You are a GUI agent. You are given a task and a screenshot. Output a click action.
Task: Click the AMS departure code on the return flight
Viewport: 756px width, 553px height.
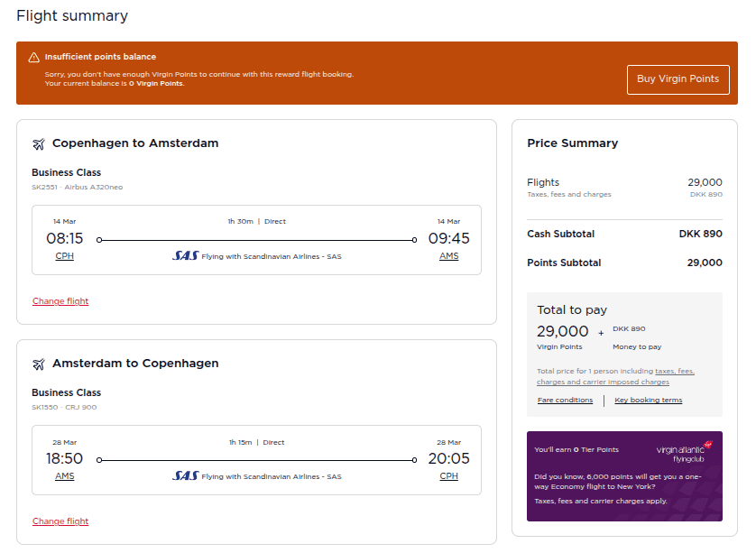64,475
